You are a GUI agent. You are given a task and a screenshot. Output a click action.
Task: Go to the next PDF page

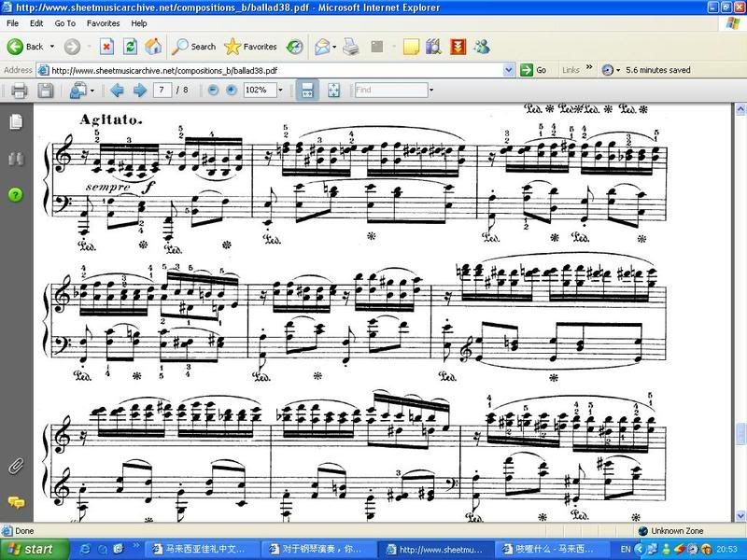(x=139, y=91)
